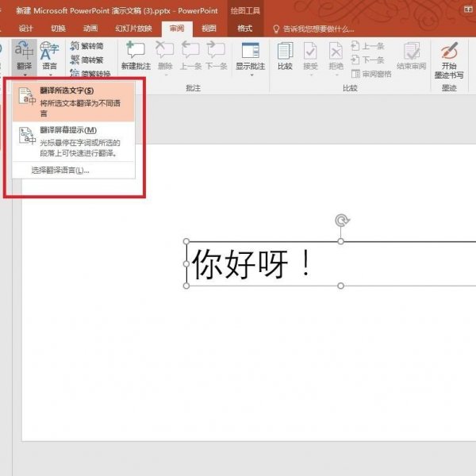Expand the 显示批注 dropdown arrow

pos(250,74)
